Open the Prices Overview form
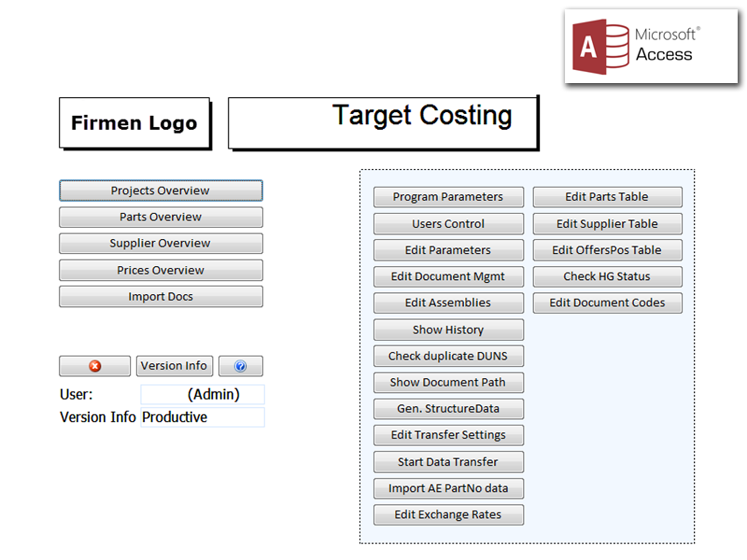Image resolution: width=747 pixels, height=560 pixels. (161, 270)
